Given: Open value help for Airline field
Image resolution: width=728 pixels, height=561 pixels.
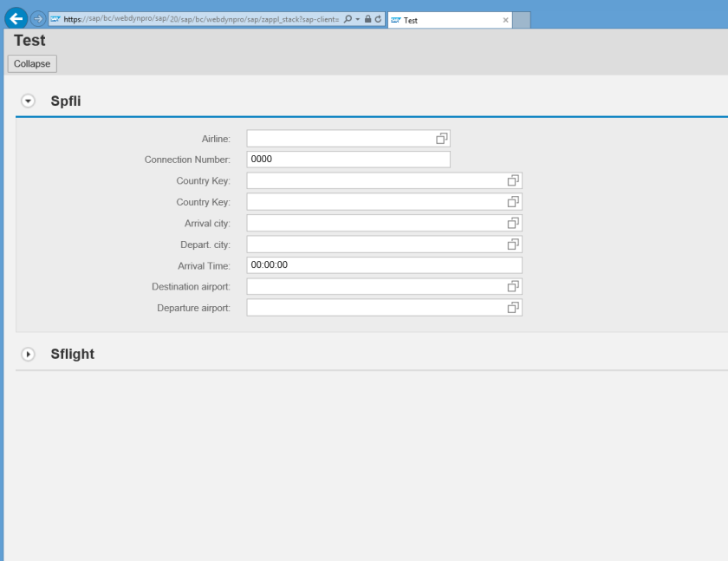Looking at the screenshot, I should tap(441, 139).
